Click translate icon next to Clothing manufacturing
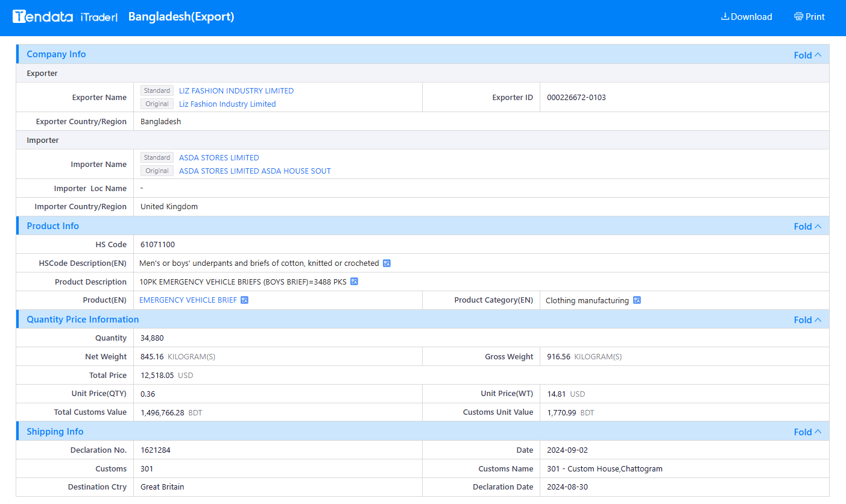 (637, 300)
